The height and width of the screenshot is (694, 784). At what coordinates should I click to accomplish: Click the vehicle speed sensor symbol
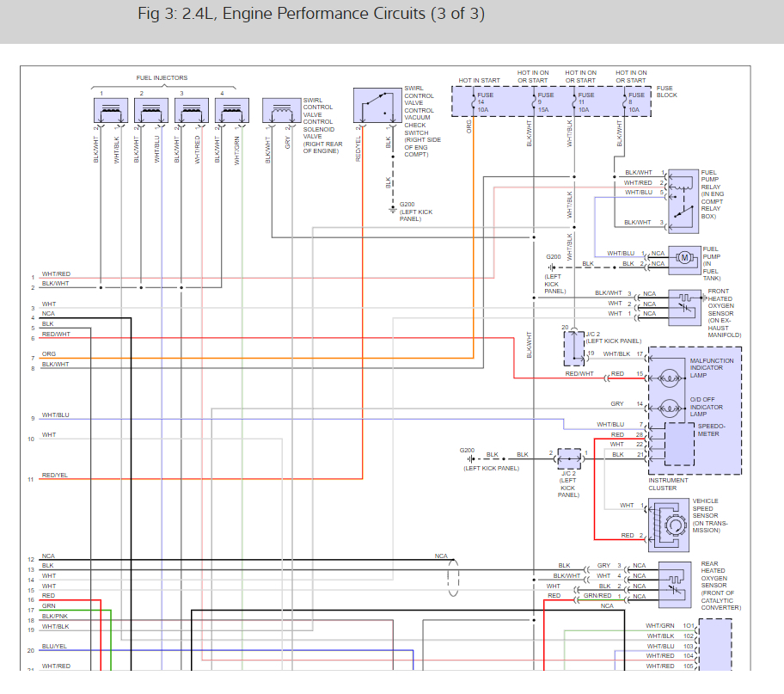click(673, 523)
